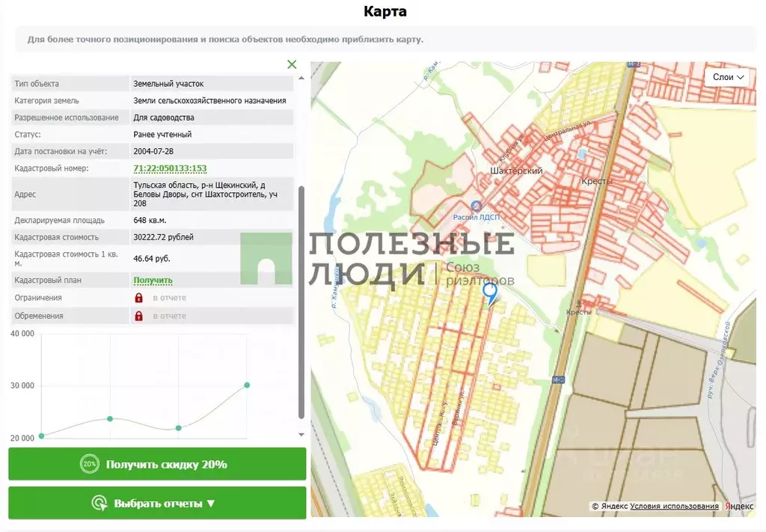Click the last chart point near 30 000

(247, 385)
